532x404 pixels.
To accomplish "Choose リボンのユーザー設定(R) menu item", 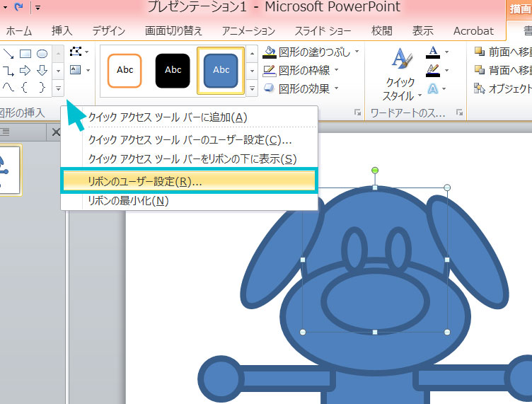I will [189, 181].
